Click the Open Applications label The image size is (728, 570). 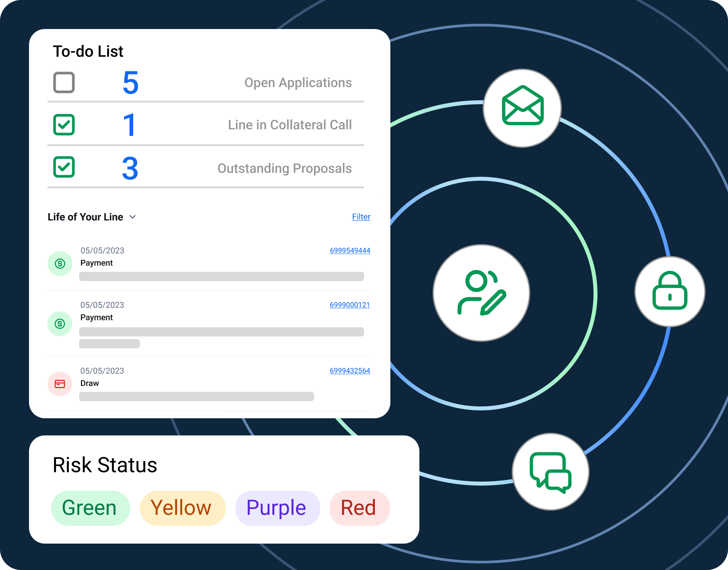coord(298,83)
